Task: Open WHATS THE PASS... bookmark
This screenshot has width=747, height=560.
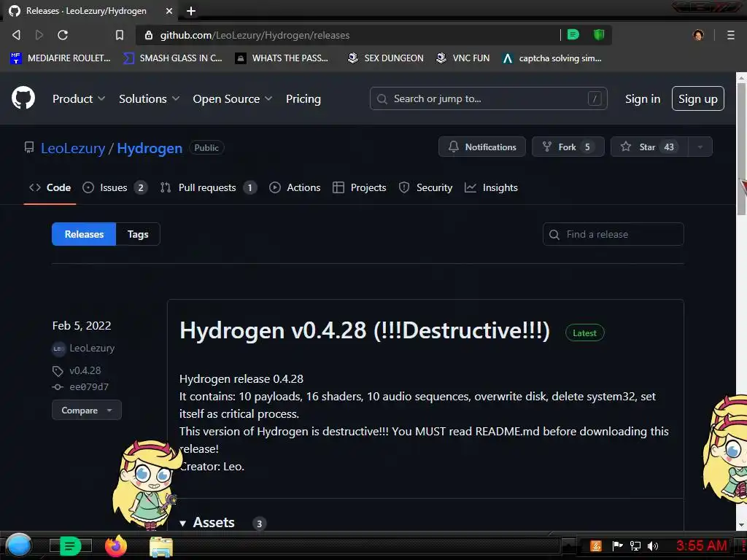Action: click(282, 58)
